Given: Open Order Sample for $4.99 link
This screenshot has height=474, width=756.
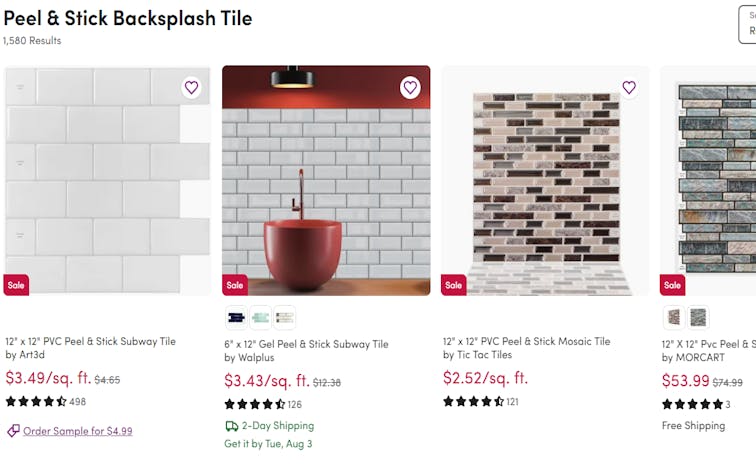Looking at the screenshot, I should [x=77, y=431].
